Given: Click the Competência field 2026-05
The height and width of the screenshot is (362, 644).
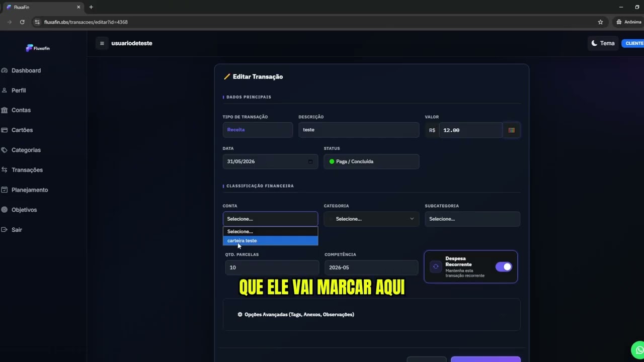Looking at the screenshot, I should pyautogui.click(x=371, y=267).
